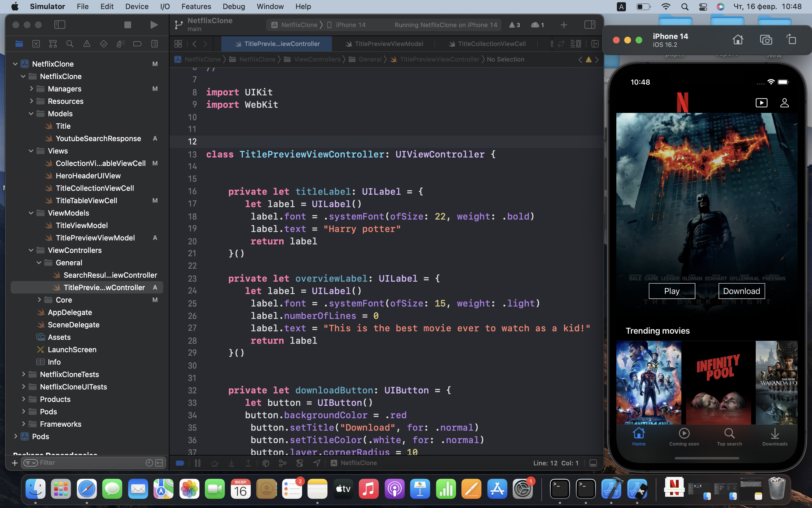This screenshot has height=508, width=812.
Task: Rotate the simulated iPhone 14 device
Action: 791,40
